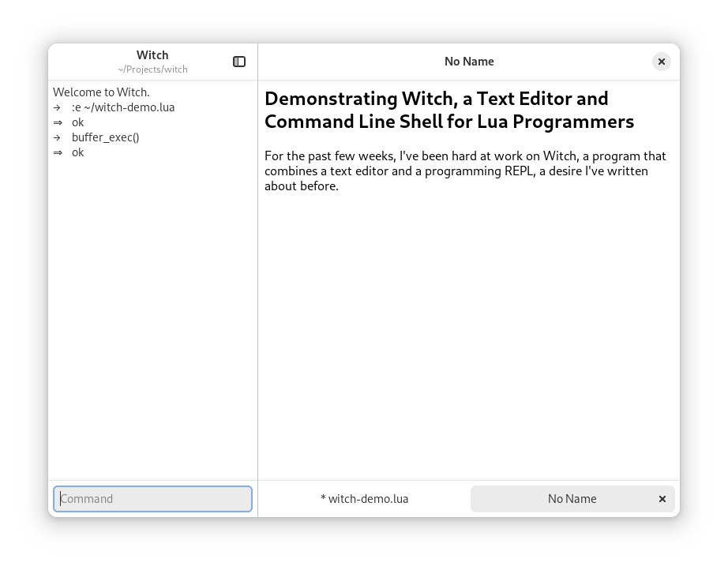Click the ':e ~/witch-demo.lua' command line
The width and height of the screenshot is (728, 570).
pyautogui.click(x=123, y=107)
